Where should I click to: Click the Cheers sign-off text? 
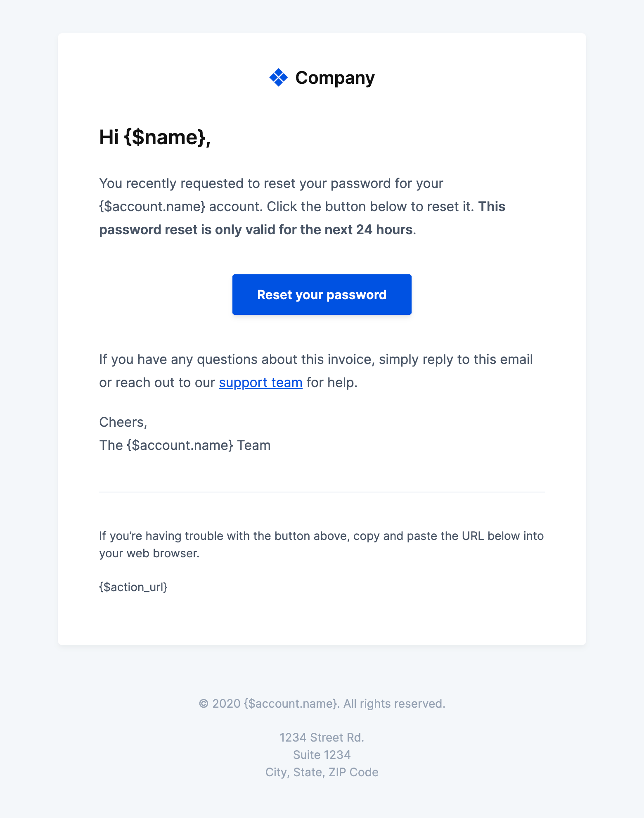click(x=123, y=422)
